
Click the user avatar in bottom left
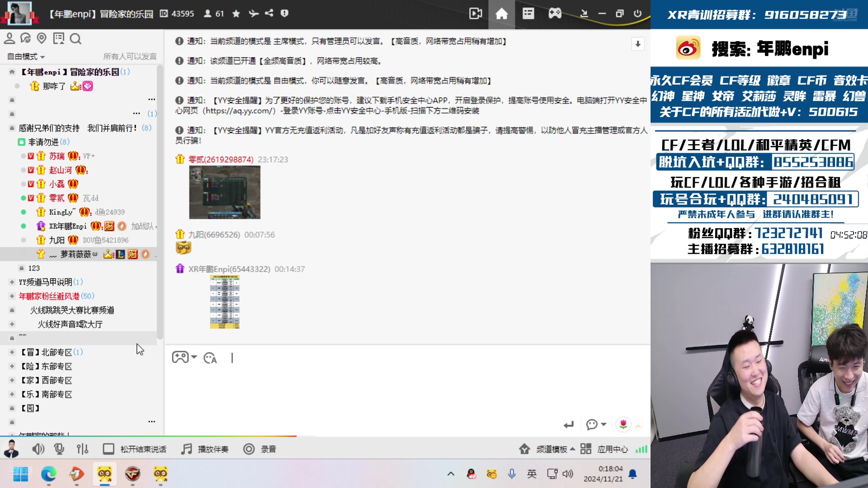pos(11,449)
